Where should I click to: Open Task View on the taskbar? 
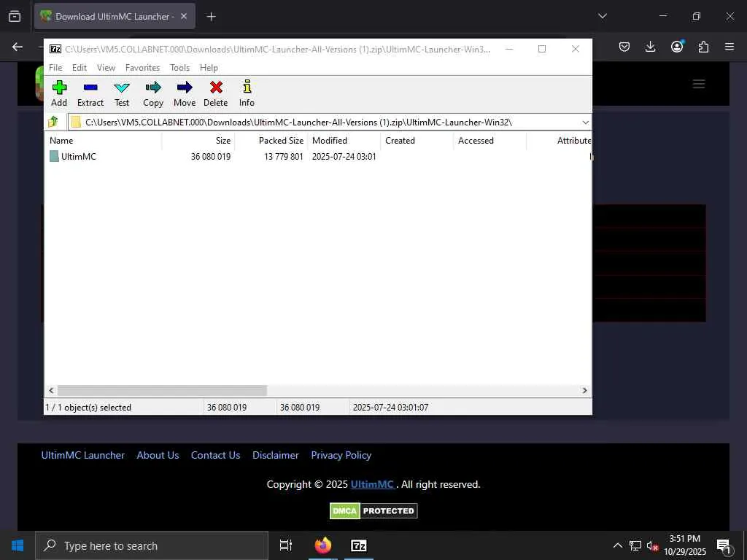click(x=286, y=545)
